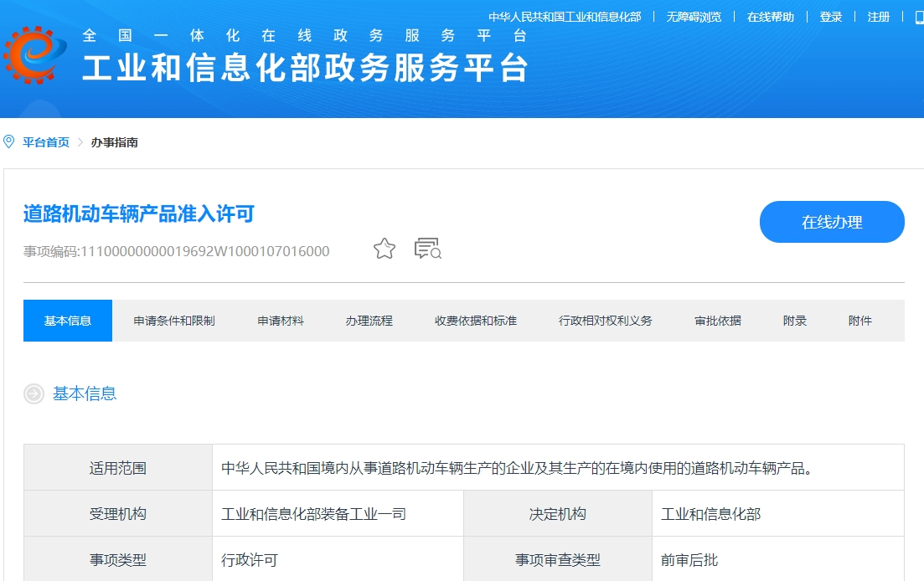View the 收费依据和标准 tab

[x=474, y=320]
